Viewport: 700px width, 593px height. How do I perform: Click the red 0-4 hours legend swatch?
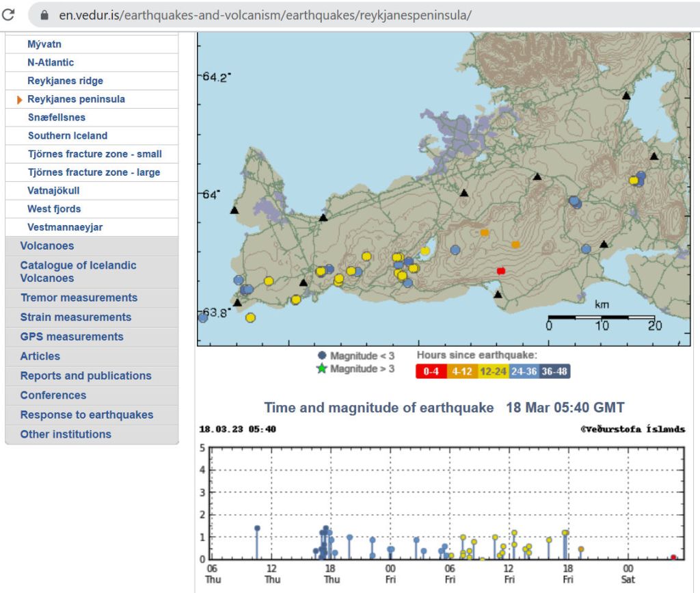click(x=431, y=371)
